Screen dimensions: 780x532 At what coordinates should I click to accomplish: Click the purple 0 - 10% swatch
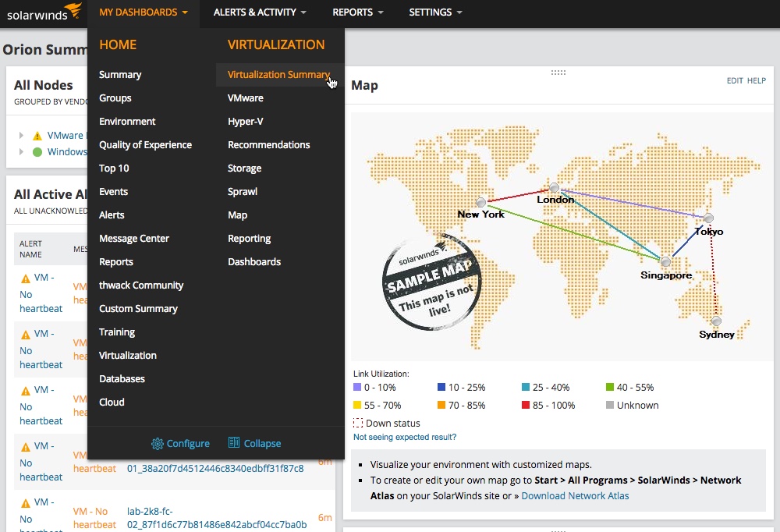pos(357,387)
